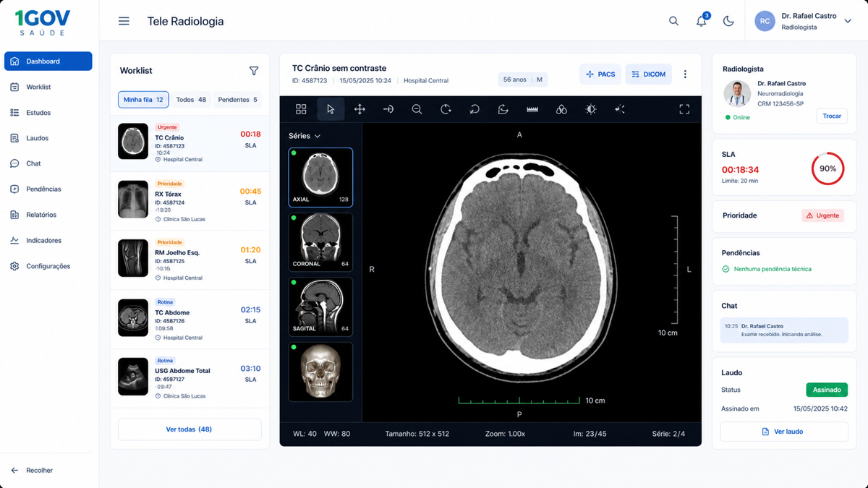
Task: Click Nenhuma pendência técnica status
Action: tap(767, 269)
